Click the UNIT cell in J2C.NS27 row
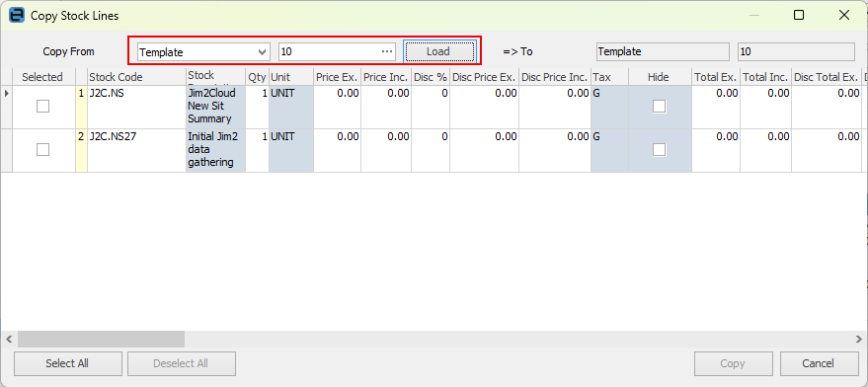This screenshot has height=387, width=868. pos(291,150)
